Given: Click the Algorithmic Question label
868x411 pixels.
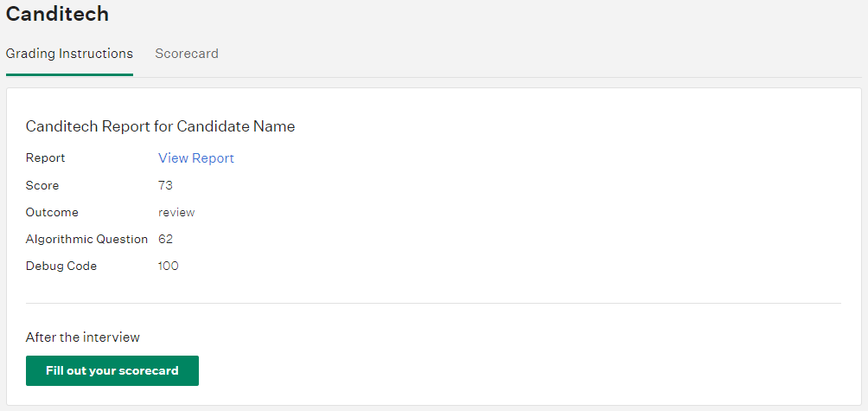Looking at the screenshot, I should tap(87, 240).
